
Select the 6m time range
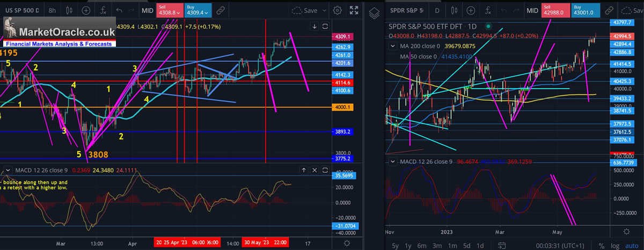[x=423, y=246]
